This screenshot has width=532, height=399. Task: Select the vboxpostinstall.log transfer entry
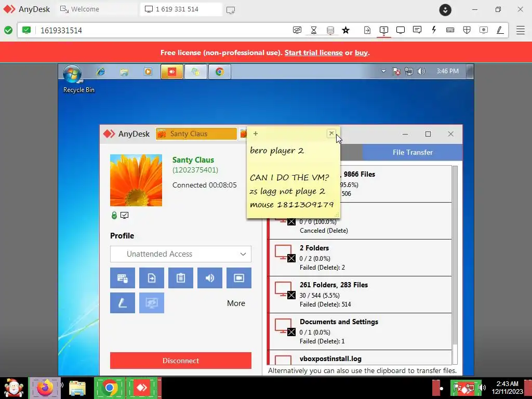(360, 357)
